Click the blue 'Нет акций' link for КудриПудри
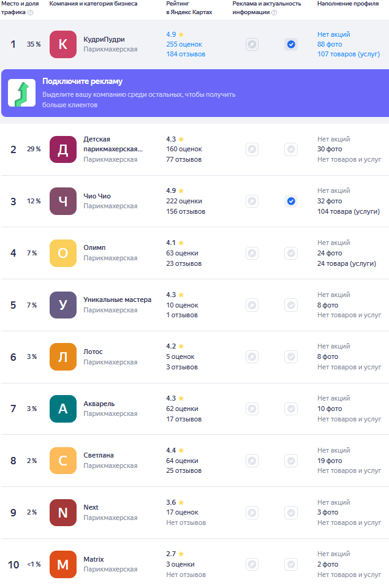389x588 pixels. [333, 34]
